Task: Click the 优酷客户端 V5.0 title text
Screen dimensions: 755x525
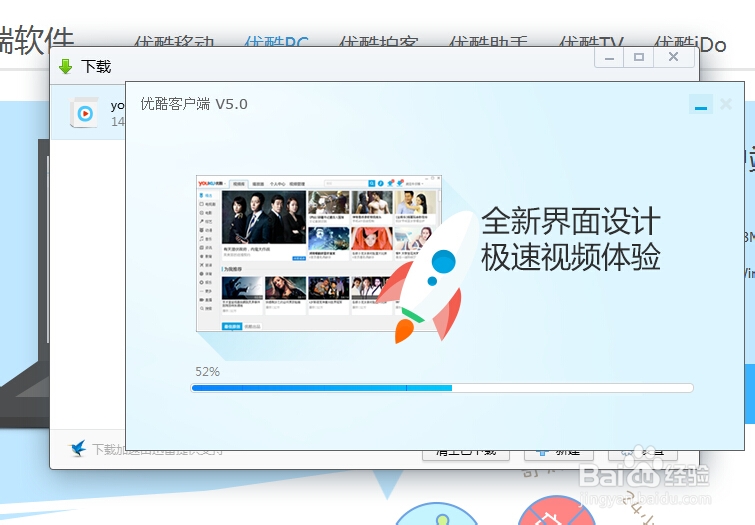Action: point(194,104)
